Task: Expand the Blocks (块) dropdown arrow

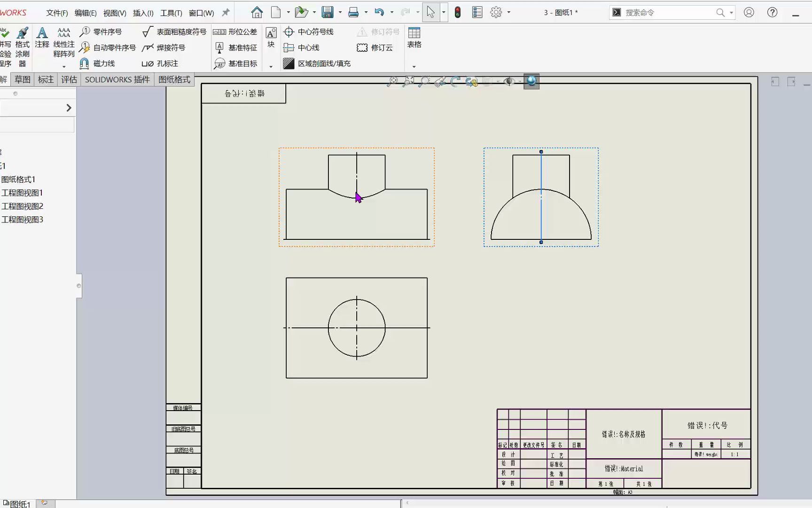Action: [271, 67]
